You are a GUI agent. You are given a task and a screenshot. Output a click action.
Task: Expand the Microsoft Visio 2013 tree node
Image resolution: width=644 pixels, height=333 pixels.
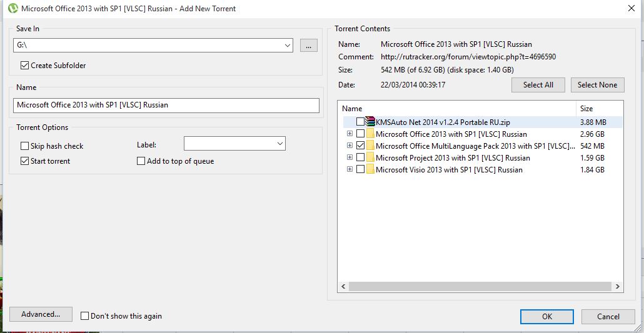click(x=350, y=170)
